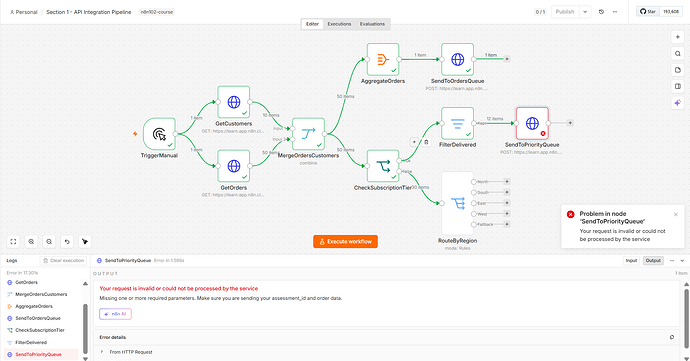The height and width of the screenshot is (361, 690).
Task: Open workflow history clock icon
Action: point(601,12)
